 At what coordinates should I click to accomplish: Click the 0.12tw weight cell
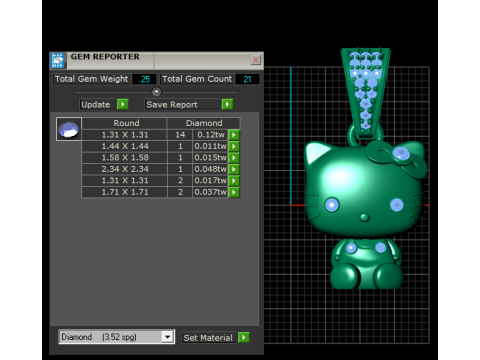tap(211, 135)
